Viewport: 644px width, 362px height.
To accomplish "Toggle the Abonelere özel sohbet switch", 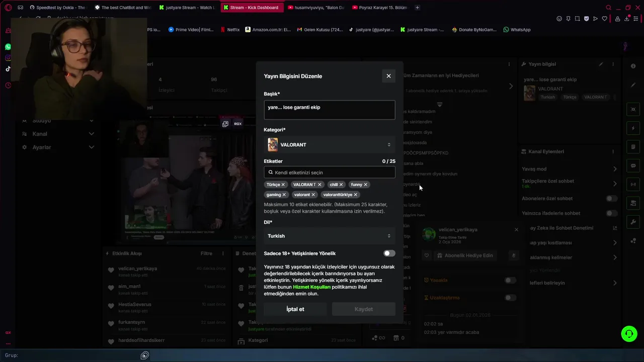I will click(x=611, y=199).
